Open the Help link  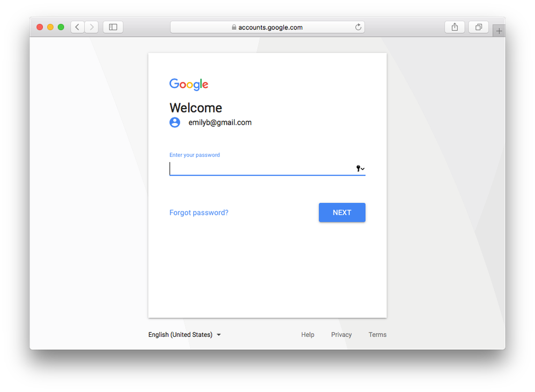pos(307,335)
